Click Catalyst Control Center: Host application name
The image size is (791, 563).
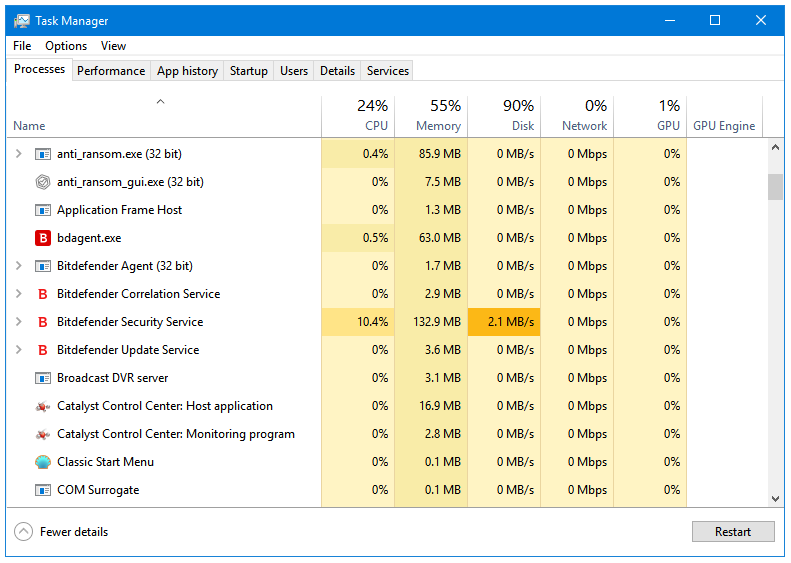164,406
